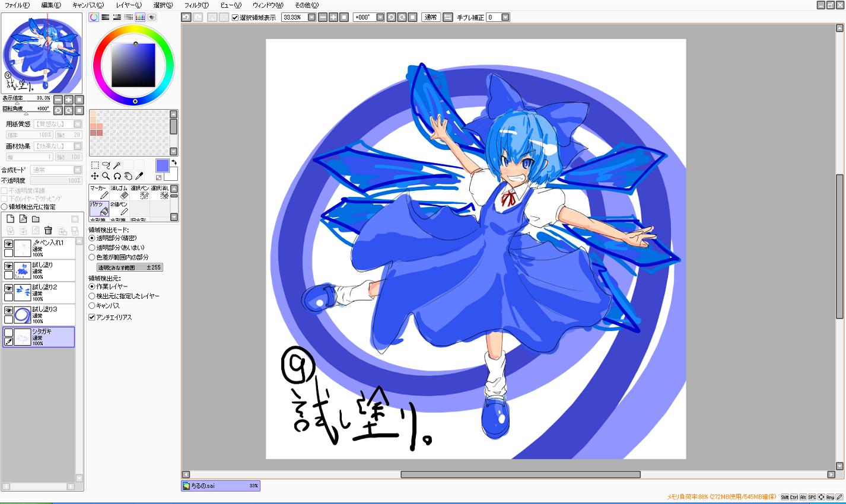Show the scratchpad panel
Image resolution: width=846 pixels, height=504 pixels.
click(152, 17)
